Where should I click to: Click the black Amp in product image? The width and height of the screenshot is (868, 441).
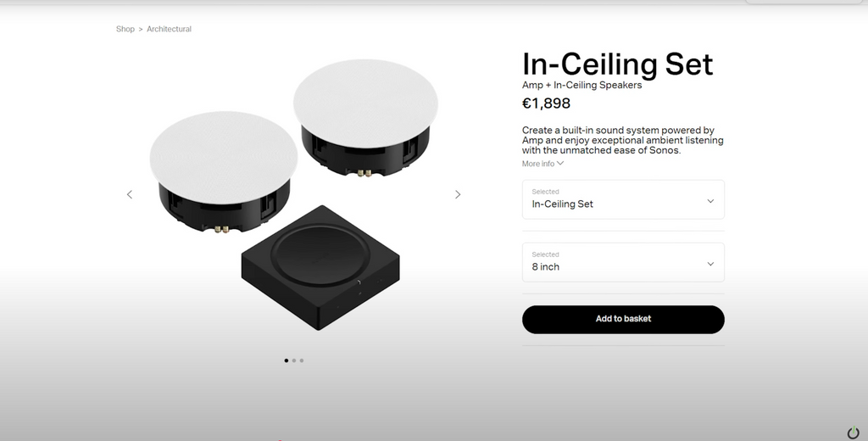pyautogui.click(x=320, y=268)
